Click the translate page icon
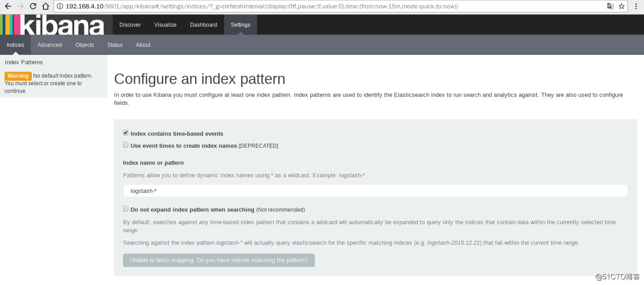 (x=610, y=6)
